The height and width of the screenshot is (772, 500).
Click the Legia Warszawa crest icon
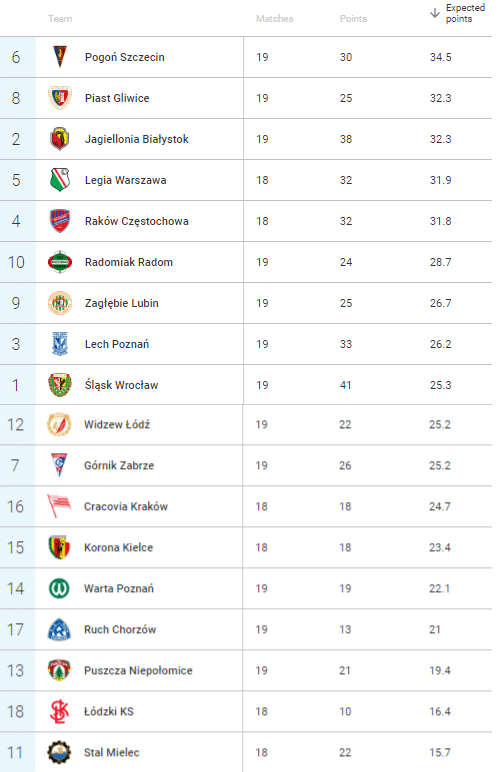tap(60, 180)
